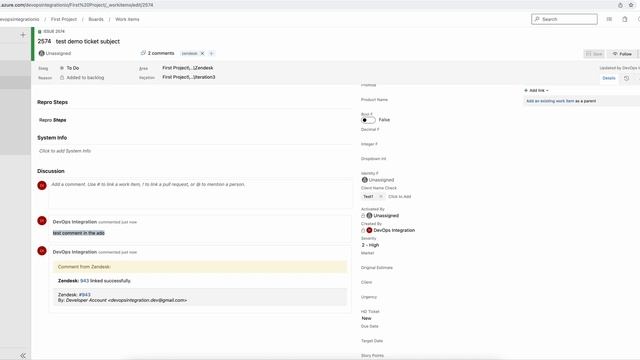Image resolution: width=640 pixels, height=360 pixels.
Task: Go to the organization breadcrumb
Action: point(19,19)
